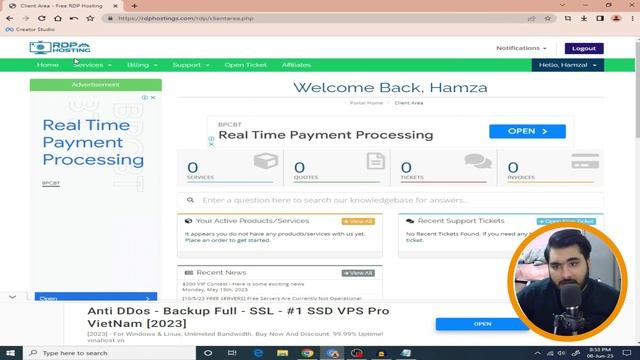Open the Open Ticket page

tap(245, 65)
